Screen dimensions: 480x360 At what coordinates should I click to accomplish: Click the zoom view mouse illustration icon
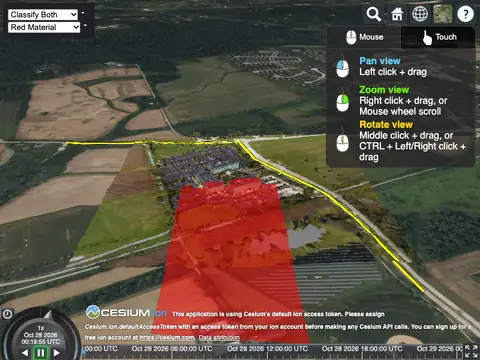click(342, 101)
